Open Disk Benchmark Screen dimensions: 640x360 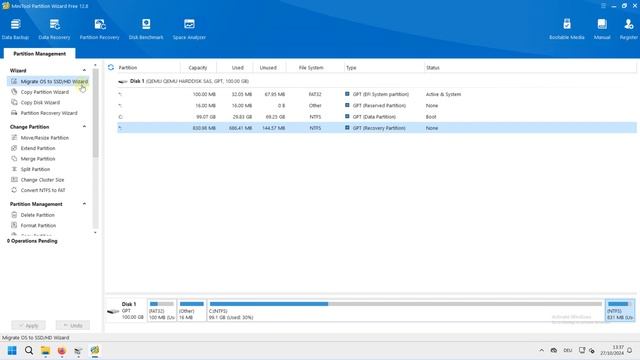click(x=146, y=29)
